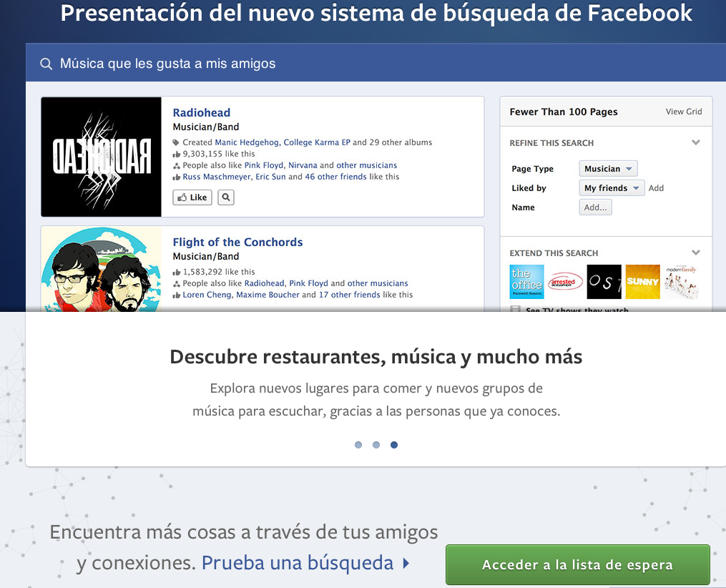Click the Manic Hedgehog album link
Viewport: 726px width, 588px height.
247,142
